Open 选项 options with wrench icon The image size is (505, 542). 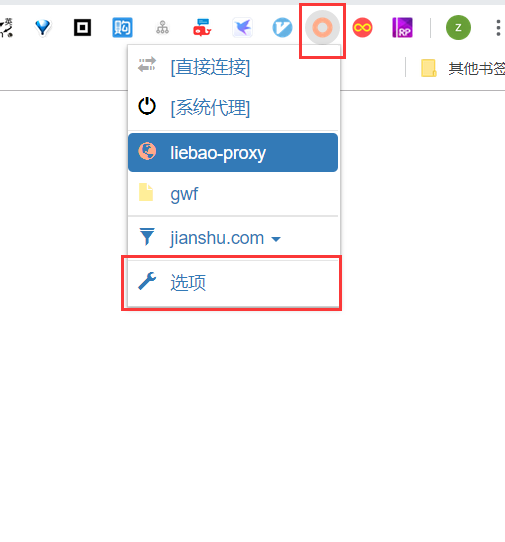pos(233,282)
